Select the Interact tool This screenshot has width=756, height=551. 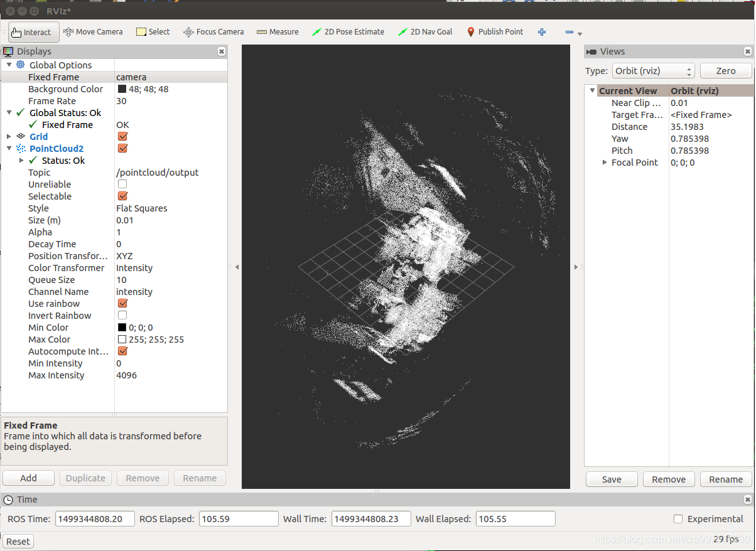pyautogui.click(x=34, y=32)
